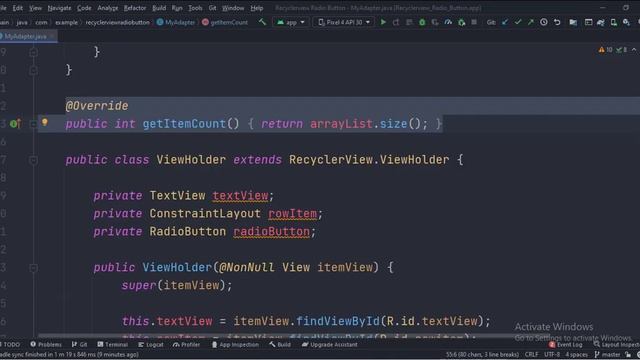
Task: Open the app run configuration dropdown
Action: (291, 22)
